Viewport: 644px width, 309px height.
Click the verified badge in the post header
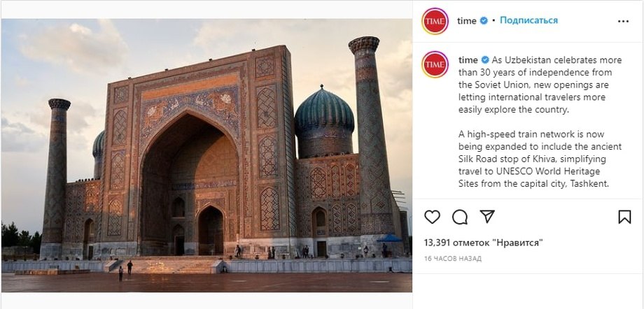(x=483, y=21)
